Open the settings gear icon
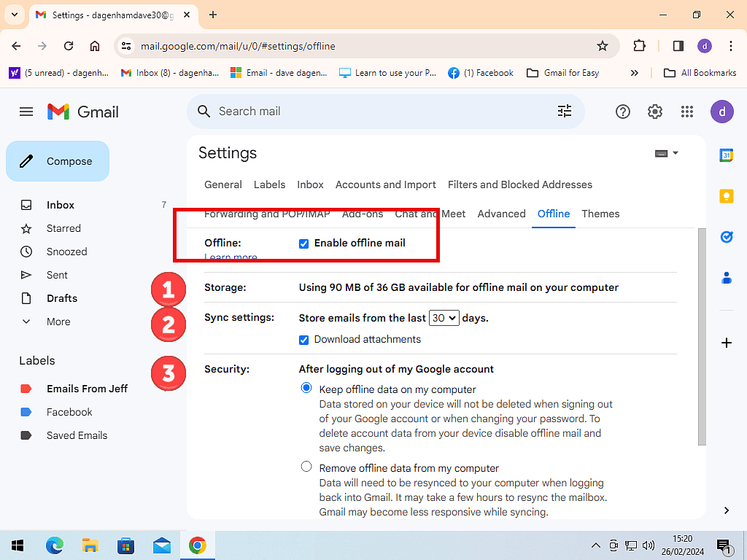 [655, 112]
